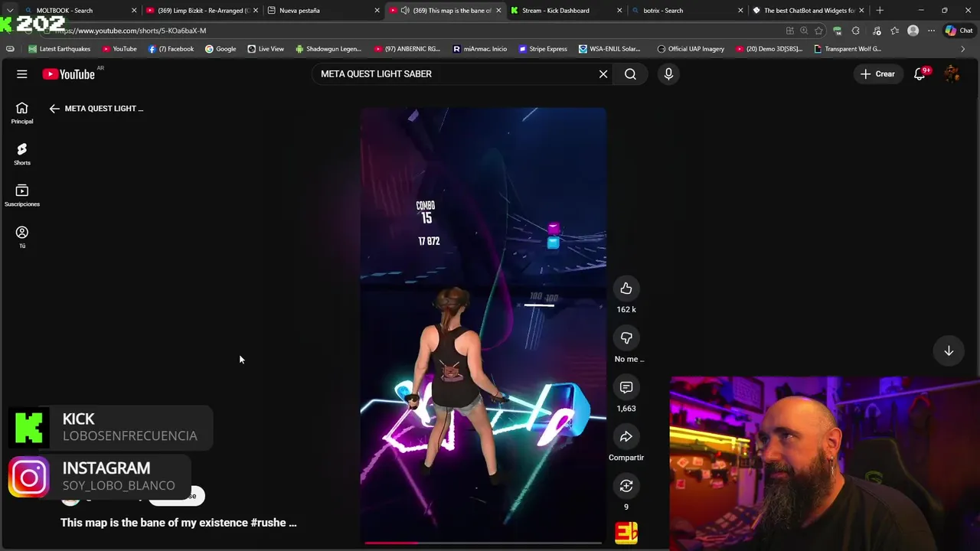This screenshot has height=551, width=980.
Task: Click the META QUEST LIGHT ... heading text
Action: [104, 109]
